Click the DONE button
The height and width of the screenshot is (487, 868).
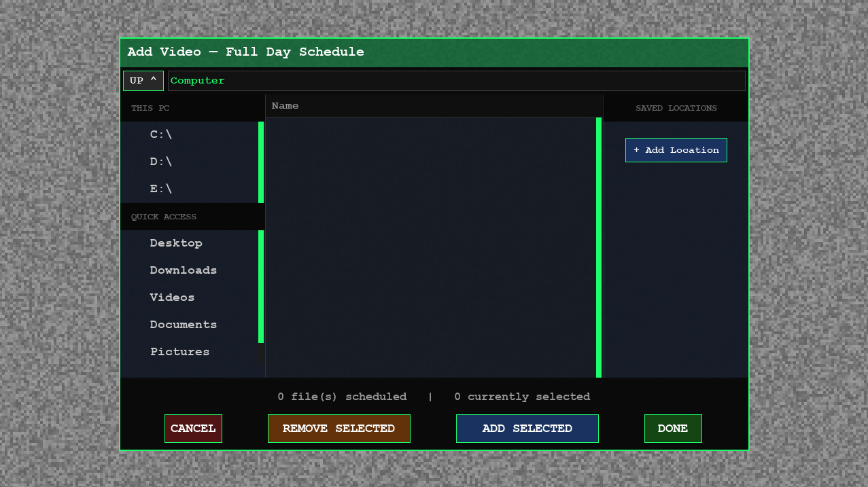[673, 429]
